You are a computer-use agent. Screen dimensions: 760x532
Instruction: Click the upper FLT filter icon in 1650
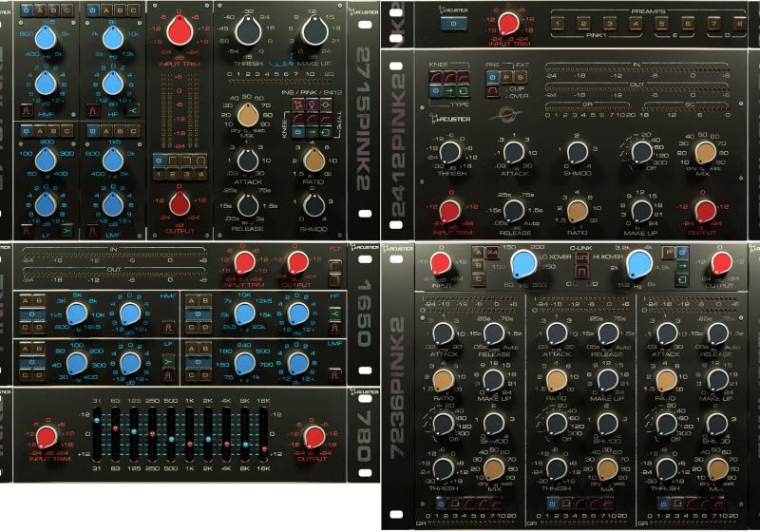point(335,266)
